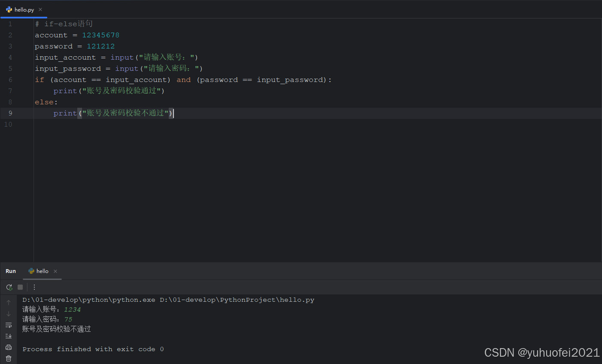Click line number 10 in the gutter

(8, 124)
